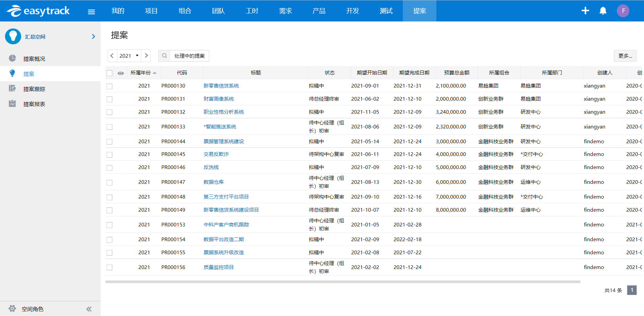Open the 反洗钱 proposal link

(x=211, y=167)
